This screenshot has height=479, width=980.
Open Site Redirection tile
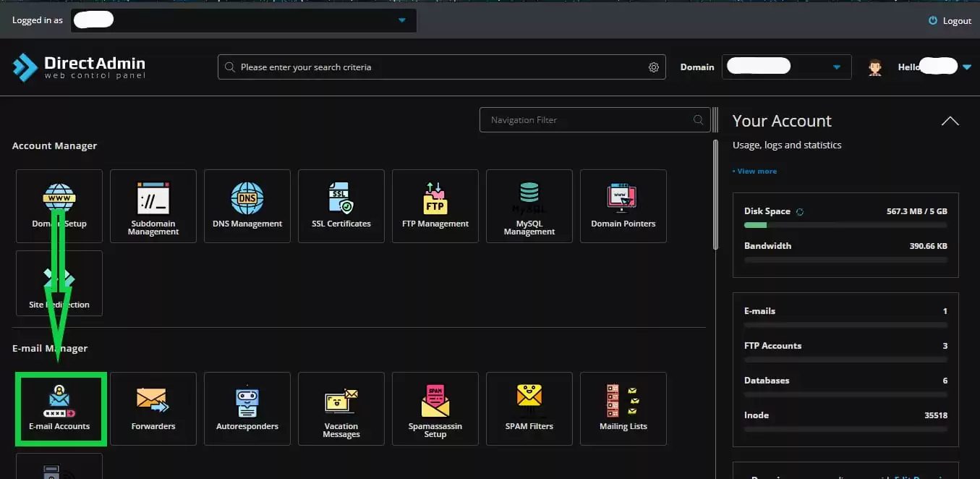pos(59,284)
